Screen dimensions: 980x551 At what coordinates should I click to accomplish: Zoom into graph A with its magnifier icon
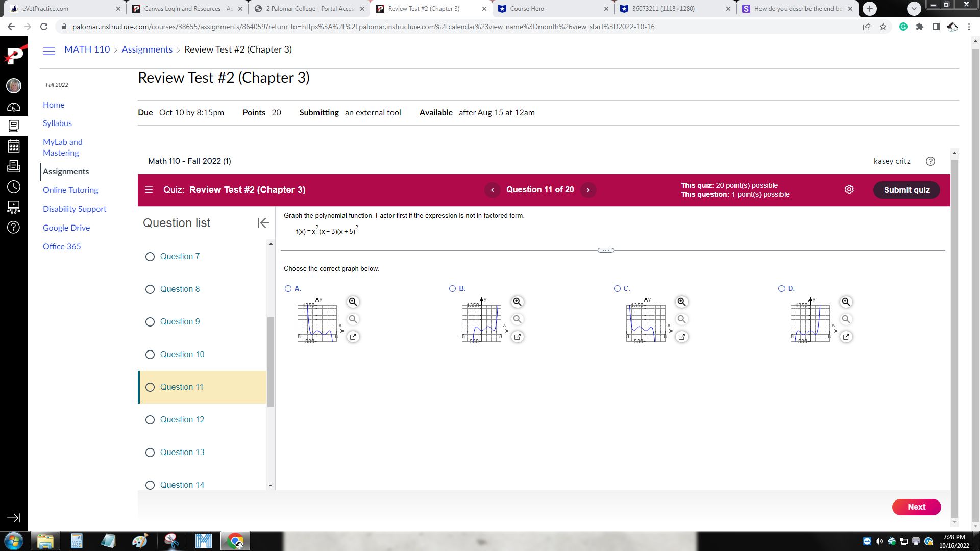tap(353, 302)
